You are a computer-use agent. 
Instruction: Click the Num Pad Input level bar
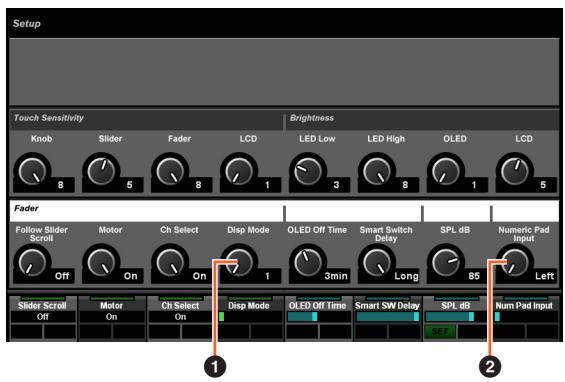(497, 317)
